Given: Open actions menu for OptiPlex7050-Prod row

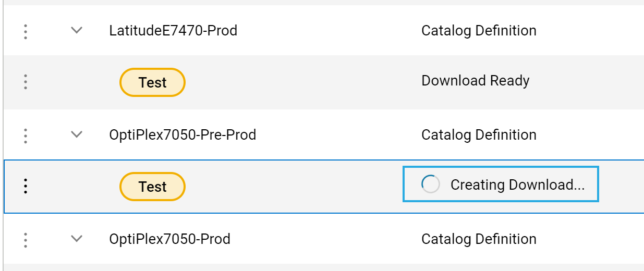Looking at the screenshot, I should pyautogui.click(x=26, y=239).
